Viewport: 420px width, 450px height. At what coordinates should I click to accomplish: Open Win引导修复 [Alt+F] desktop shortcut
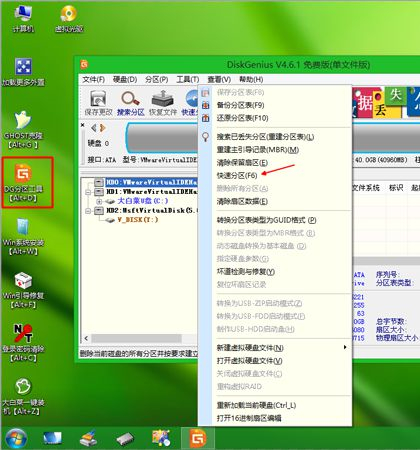pyautogui.click(x=23, y=290)
